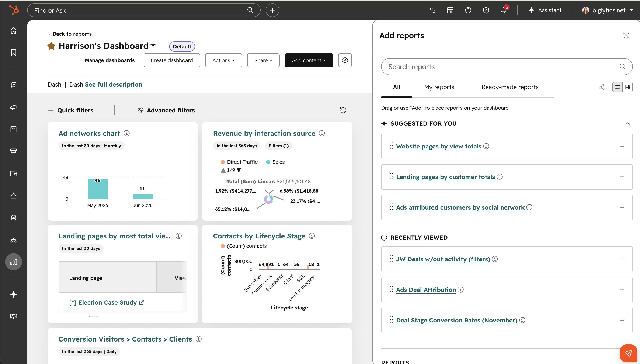Viewport: 640px width, 364px height.
Task: Refresh the dashboard with the refresh icon
Action: click(x=343, y=110)
